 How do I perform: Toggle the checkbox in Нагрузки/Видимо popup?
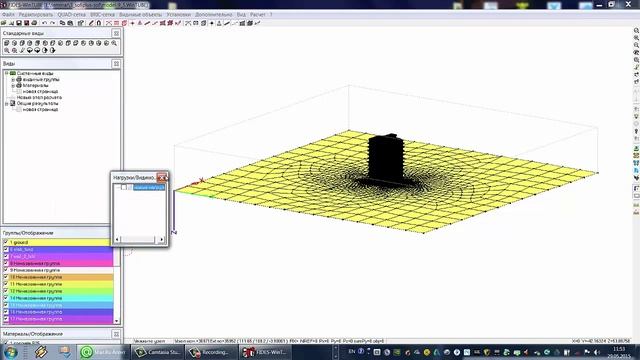(x=124, y=187)
